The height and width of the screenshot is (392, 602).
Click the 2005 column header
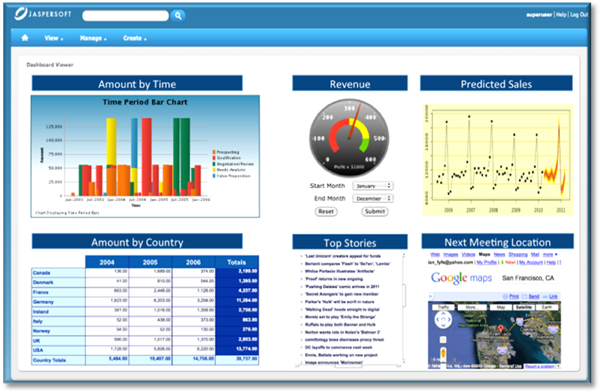pos(150,262)
